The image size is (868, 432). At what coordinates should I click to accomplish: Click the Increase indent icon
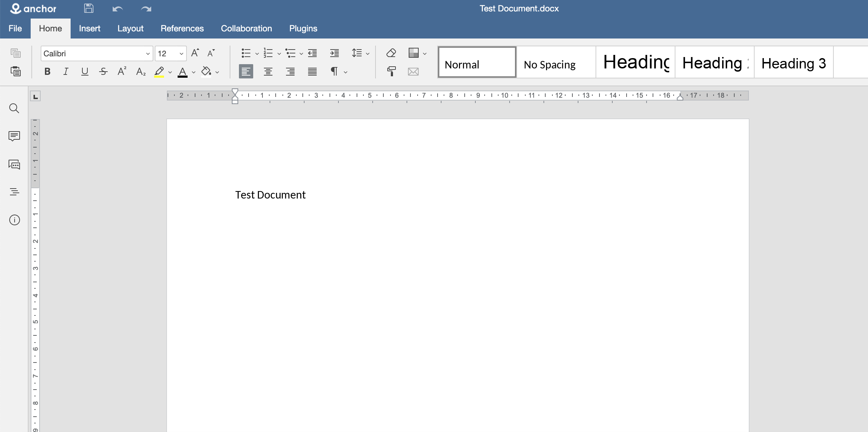[334, 53]
